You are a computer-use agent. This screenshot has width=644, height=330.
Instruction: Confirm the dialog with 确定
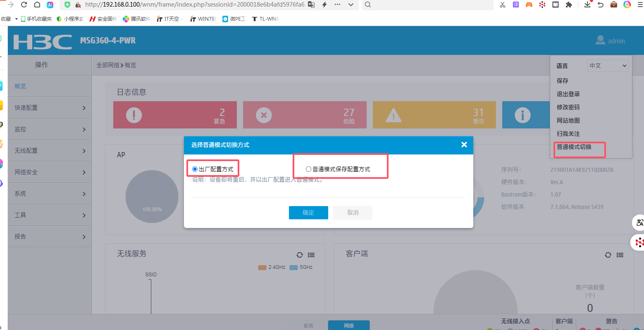click(308, 213)
